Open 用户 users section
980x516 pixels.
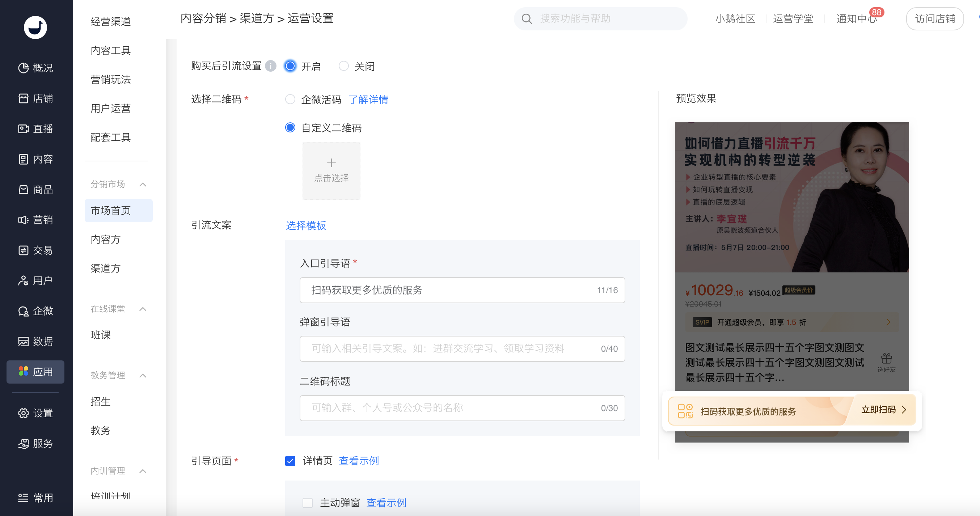pos(35,281)
